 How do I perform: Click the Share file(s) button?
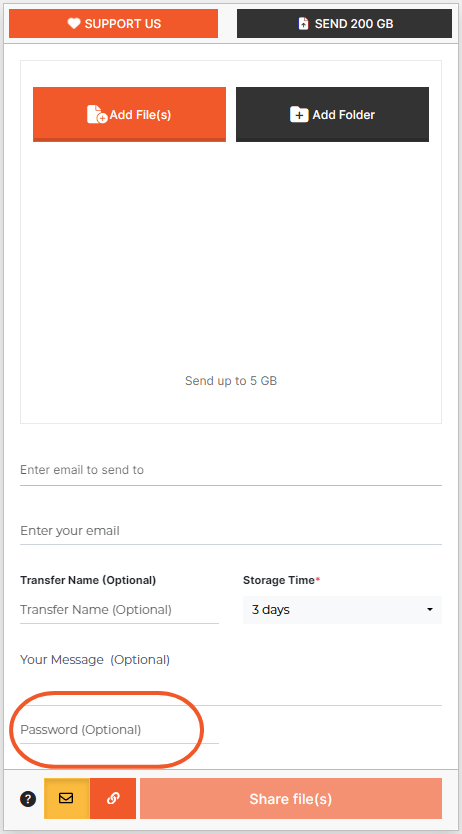click(x=291, y=798)
